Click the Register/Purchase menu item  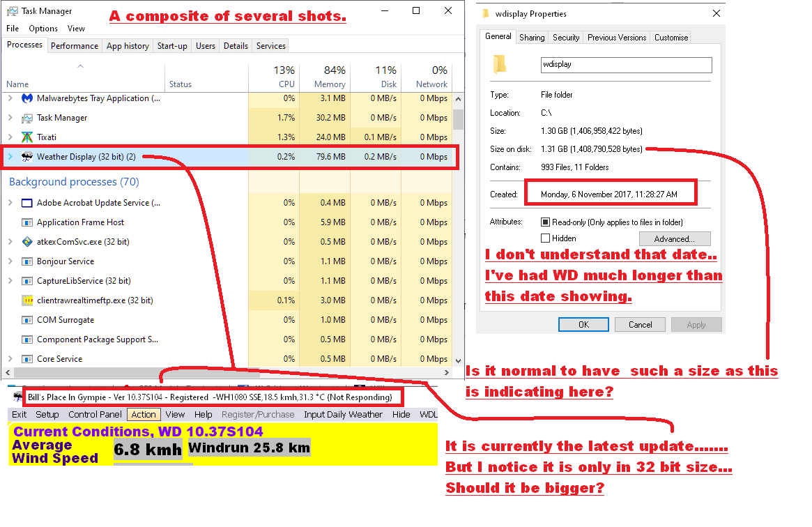pyautogui.click(x=258, y=415)
